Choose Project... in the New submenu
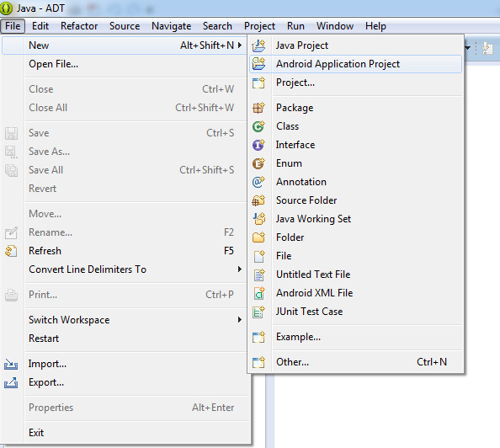 pyautogui.click(x=355, y=83)
